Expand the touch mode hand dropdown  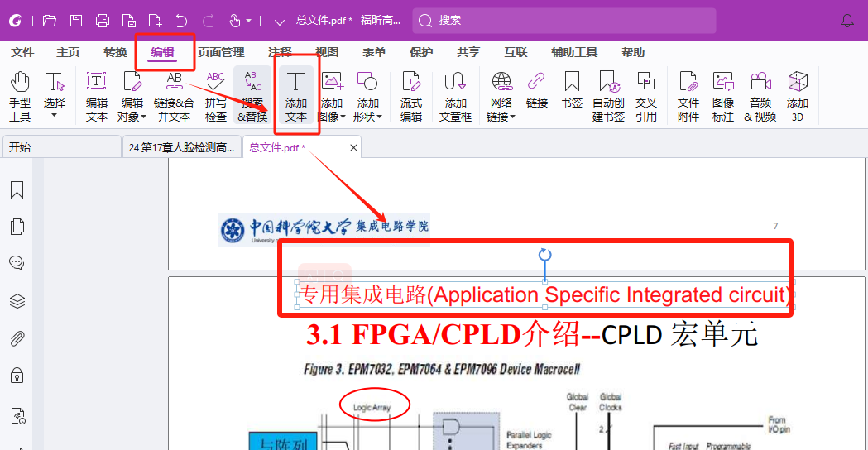click(x=248, y=21)
